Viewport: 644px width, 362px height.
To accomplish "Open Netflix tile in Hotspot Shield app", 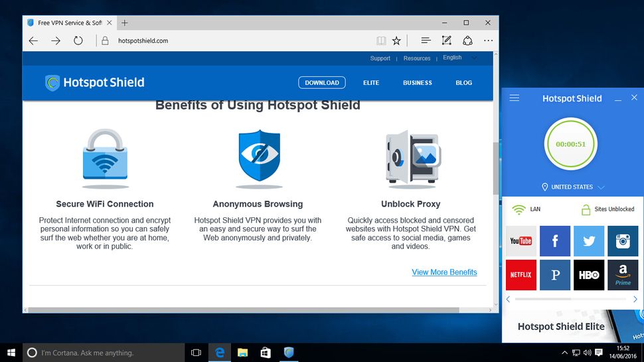I will pyautogui.click(x=521, y=275).
